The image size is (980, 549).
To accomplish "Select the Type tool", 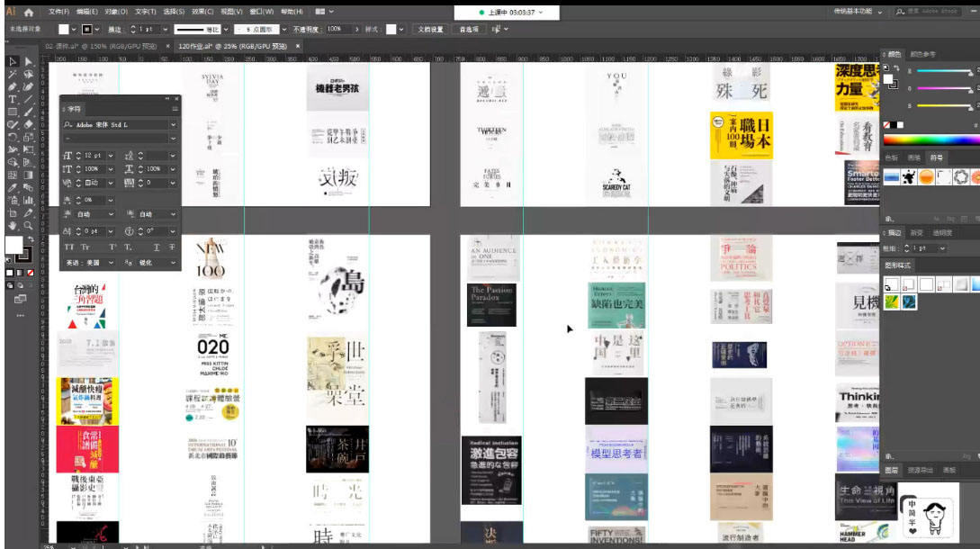I will click(x=13, y=99).
